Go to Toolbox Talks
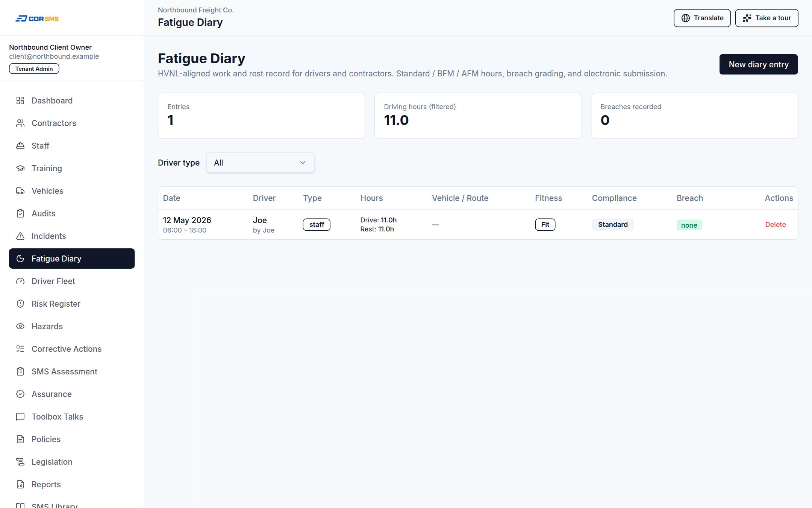Image resolution: width=812 pixels, height=508 pixels. click(72, 417)
